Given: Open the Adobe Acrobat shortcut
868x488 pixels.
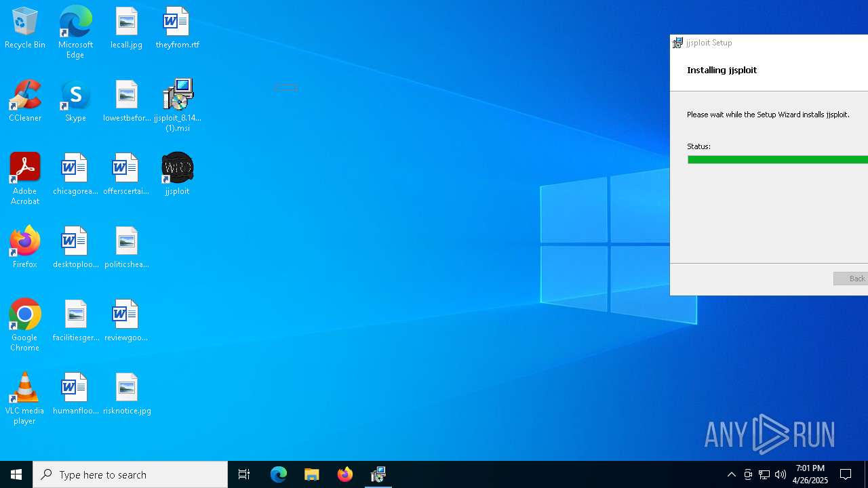Looking at the screenshot, I should (x=25, y=179).
